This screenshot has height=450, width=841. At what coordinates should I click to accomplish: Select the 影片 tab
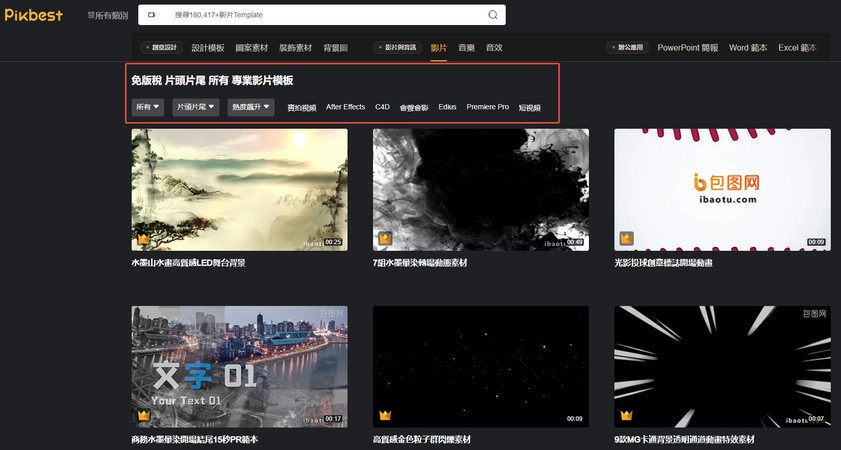click(x=439, y=48)
